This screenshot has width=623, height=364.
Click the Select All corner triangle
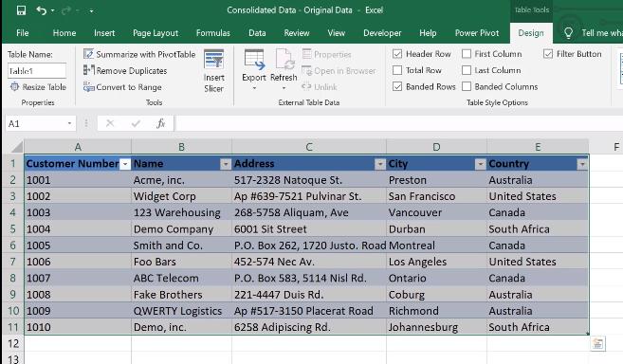[x=17, y=148]
